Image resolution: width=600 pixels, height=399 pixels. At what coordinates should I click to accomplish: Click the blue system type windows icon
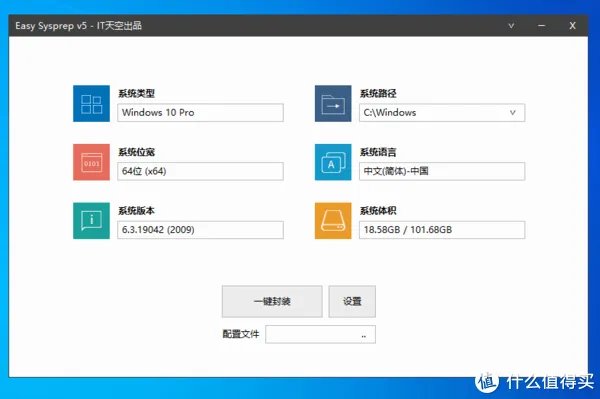(x=91, y=103)
